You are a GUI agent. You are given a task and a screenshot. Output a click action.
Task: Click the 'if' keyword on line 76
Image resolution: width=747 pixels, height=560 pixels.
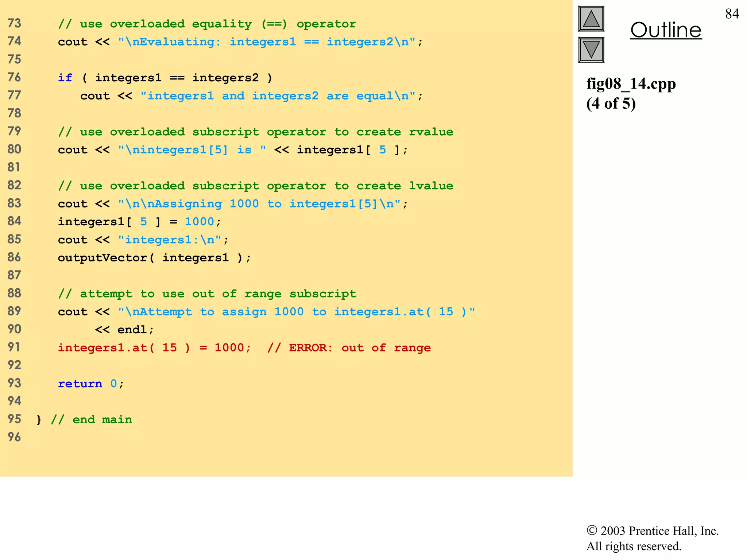coord(65,78)
